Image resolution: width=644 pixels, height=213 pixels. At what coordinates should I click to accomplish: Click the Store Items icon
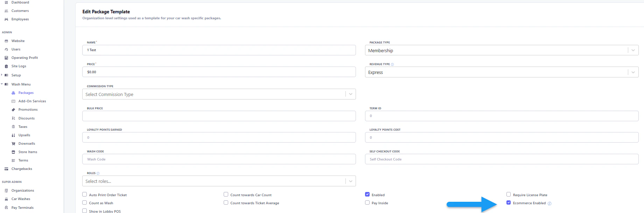pyautogui.click(x=13, y=152)
